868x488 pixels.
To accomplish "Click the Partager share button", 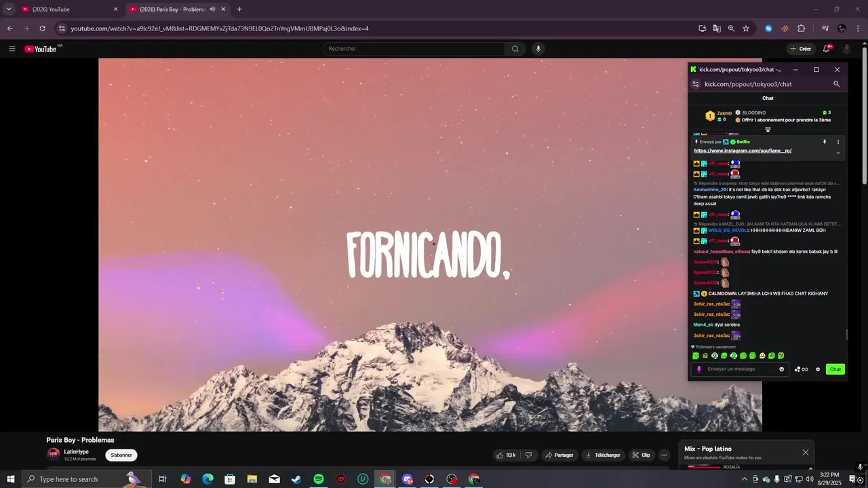I will [559, 455].
